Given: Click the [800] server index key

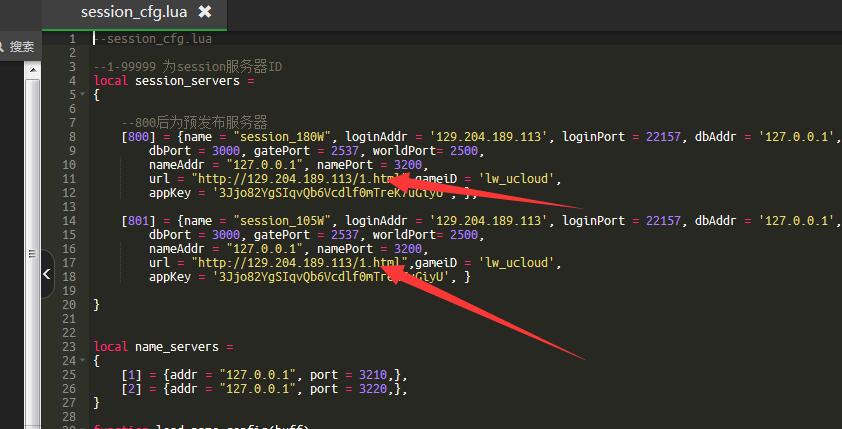Looking at the screenshot, I should pos(138,137).
